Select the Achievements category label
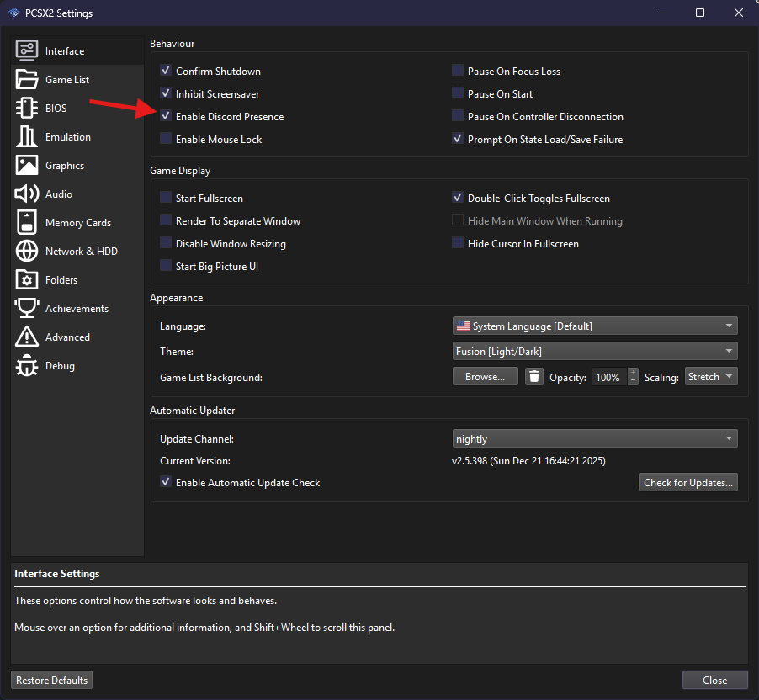 77,309
